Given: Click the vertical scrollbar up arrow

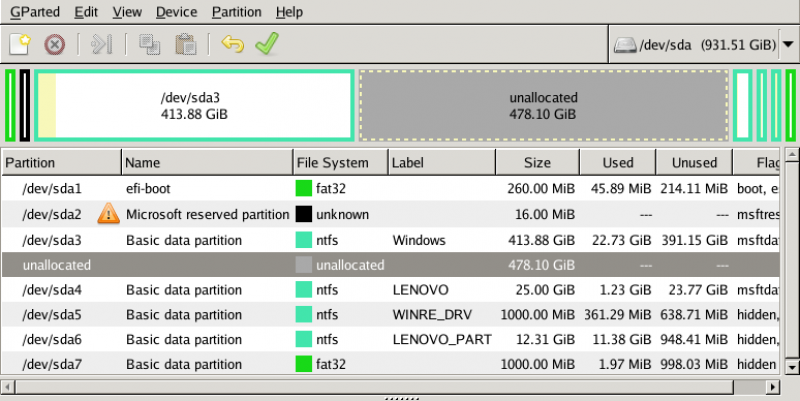Looking at the screenshot, I should [x=791, y=154].
